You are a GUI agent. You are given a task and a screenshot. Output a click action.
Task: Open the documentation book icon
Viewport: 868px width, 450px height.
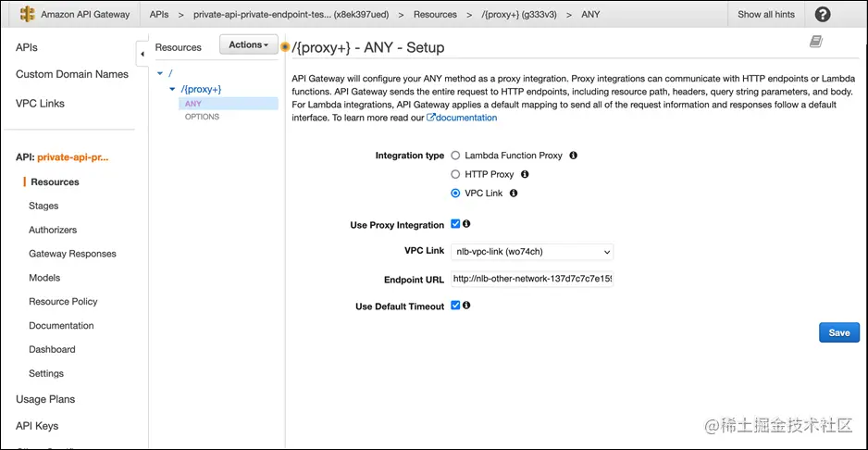816,42
